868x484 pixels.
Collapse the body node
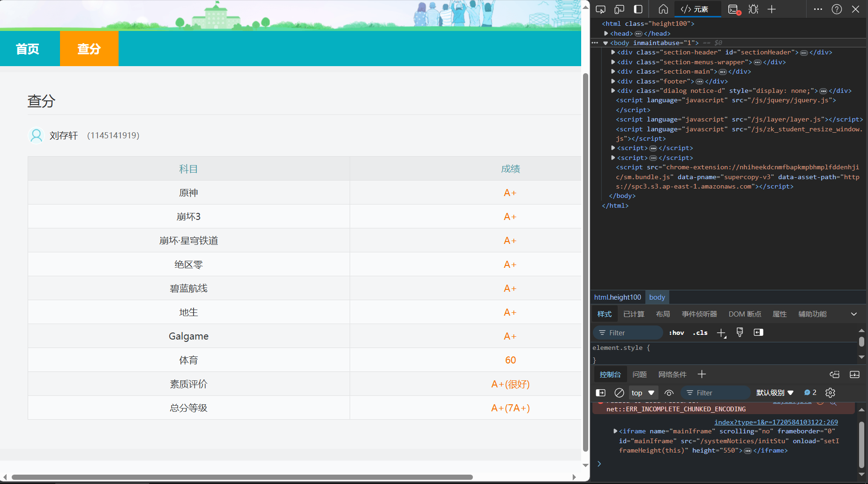pyautogui.click(x=606, y=43)
